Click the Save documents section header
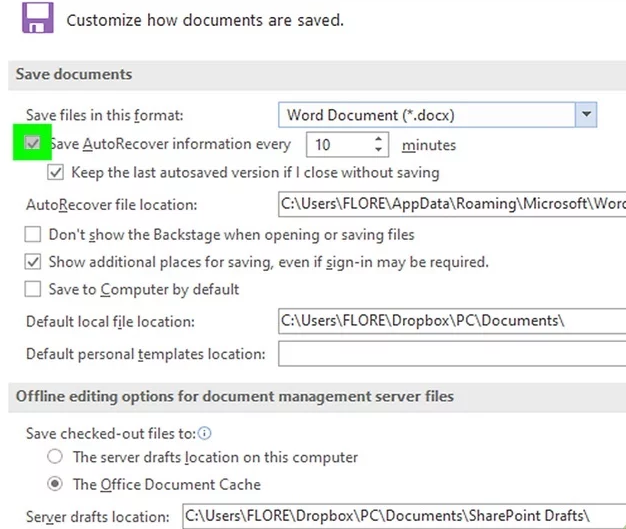The height and width of the screenshot is (529, 626). click(x=317, y=75)
